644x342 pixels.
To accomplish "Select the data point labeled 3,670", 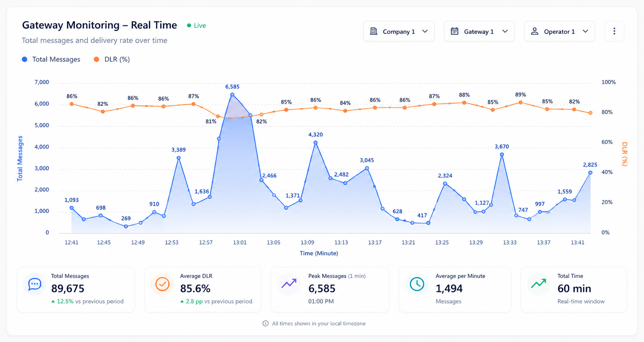I will [x=502, y=155].
